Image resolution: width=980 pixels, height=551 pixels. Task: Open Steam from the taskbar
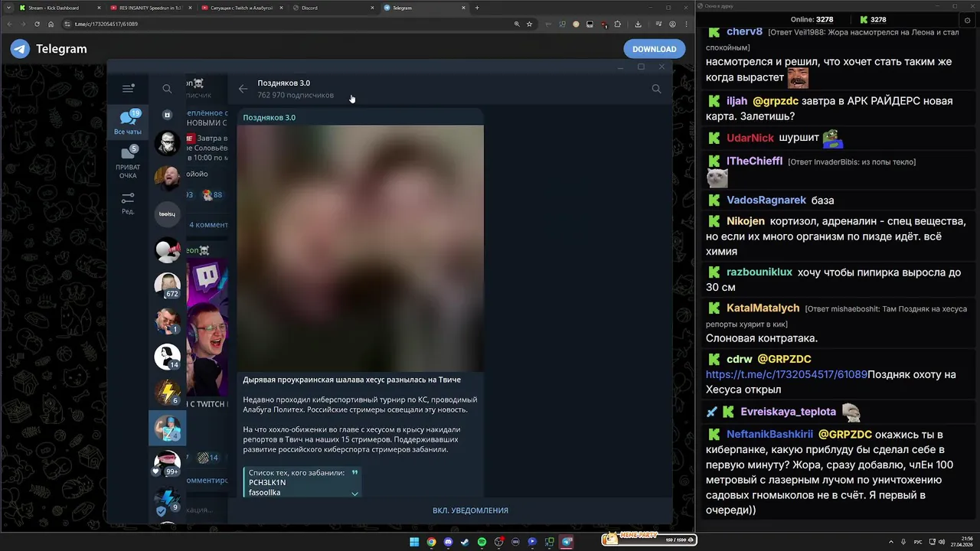coord(465,542)
